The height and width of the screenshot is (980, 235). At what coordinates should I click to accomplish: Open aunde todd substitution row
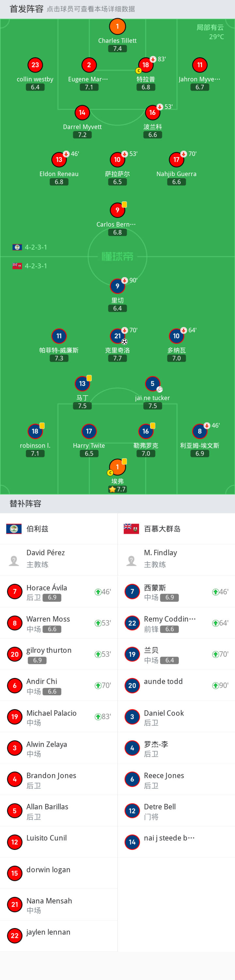pyautogui.click(x=176, y=685)
